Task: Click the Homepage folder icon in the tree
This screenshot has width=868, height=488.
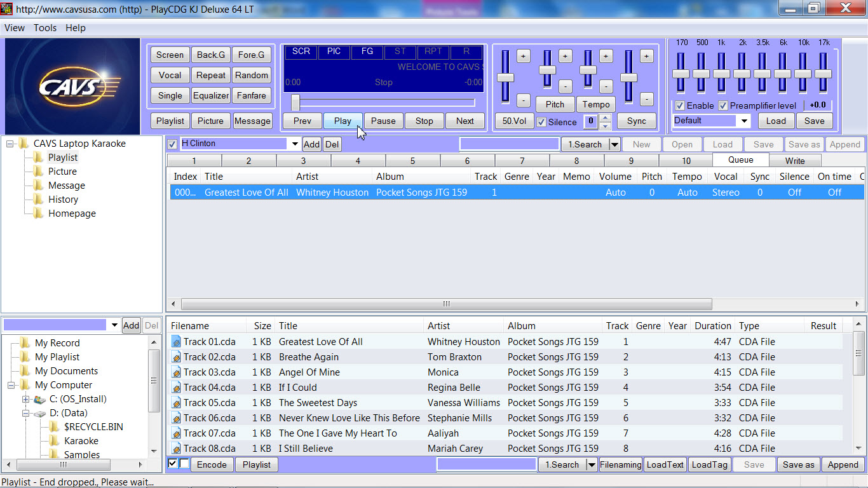Action: point(39,213)
